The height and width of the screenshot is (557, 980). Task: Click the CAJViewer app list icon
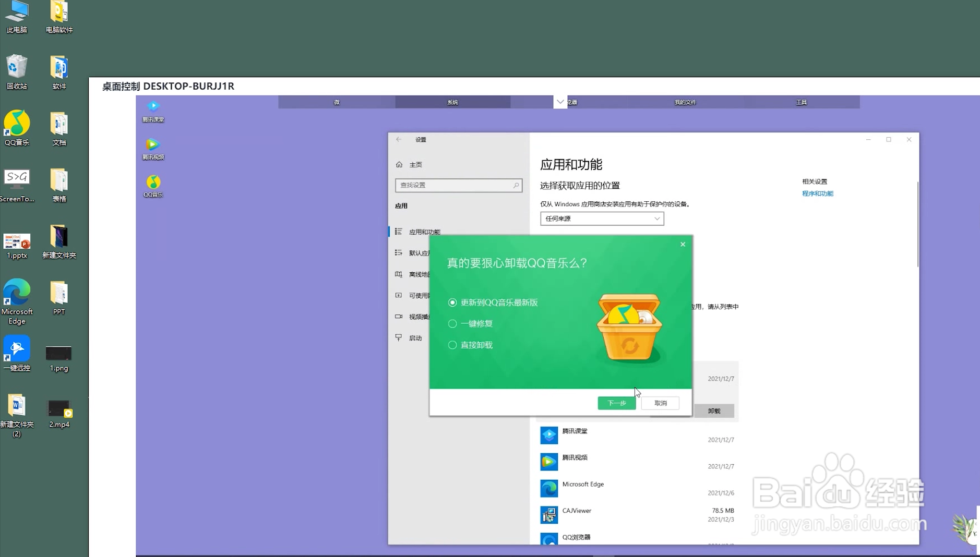(549, 515)
